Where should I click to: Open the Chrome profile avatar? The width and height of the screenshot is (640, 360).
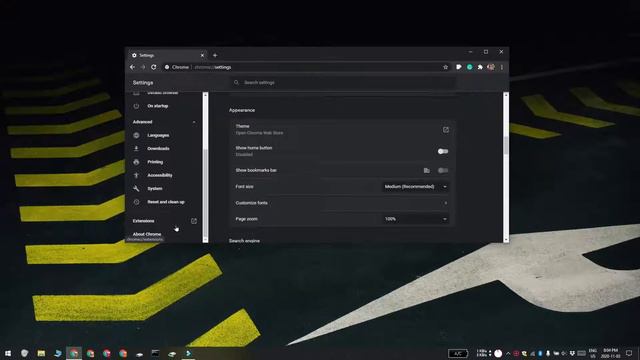click(x=491, y=67)
